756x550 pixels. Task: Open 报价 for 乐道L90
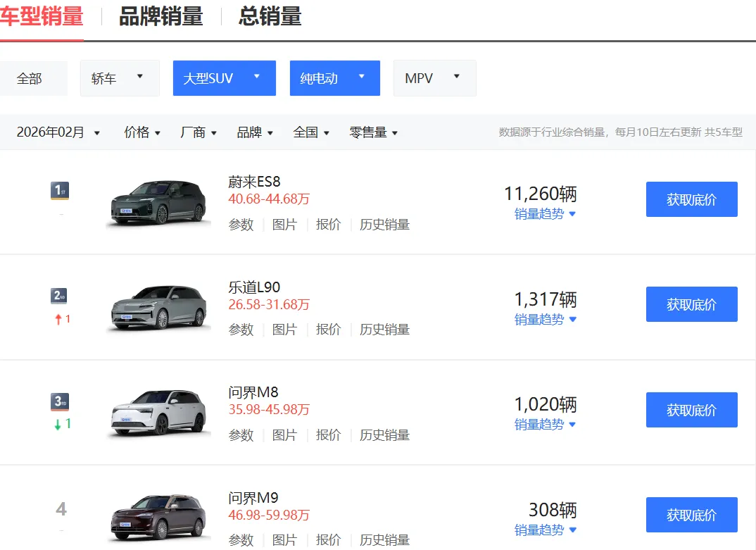click(x=328, y=330)
